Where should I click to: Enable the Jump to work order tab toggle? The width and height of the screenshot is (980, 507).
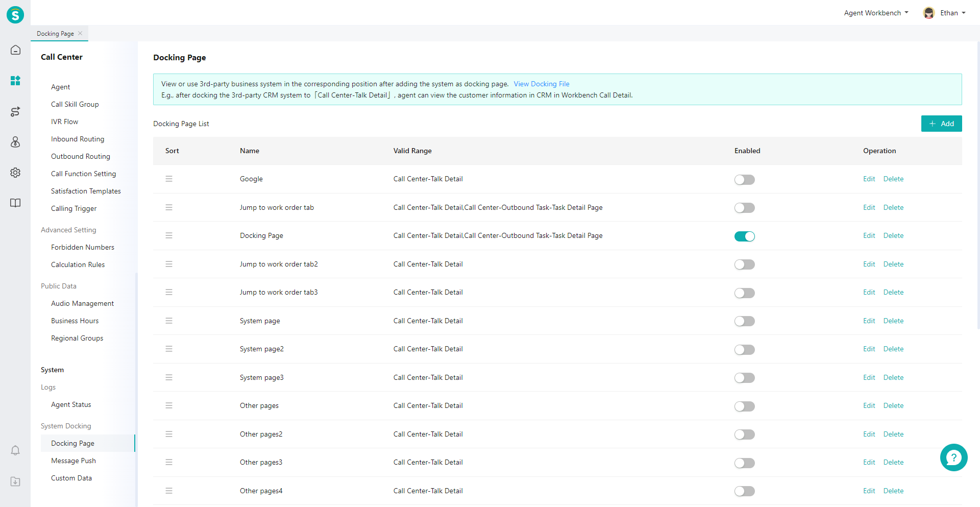click(745, 208)
